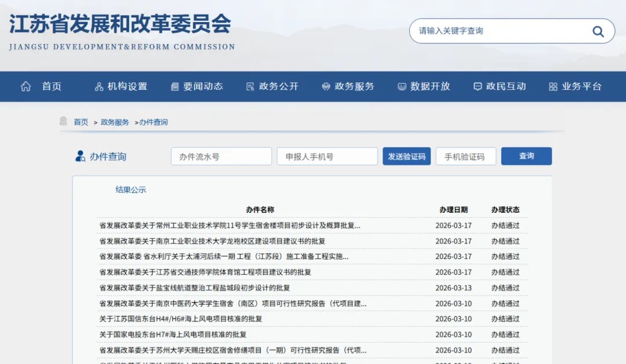This screenshot has height=364, width=626.
Task: Click the 办件查询 person icon
Action: [79, 156]
